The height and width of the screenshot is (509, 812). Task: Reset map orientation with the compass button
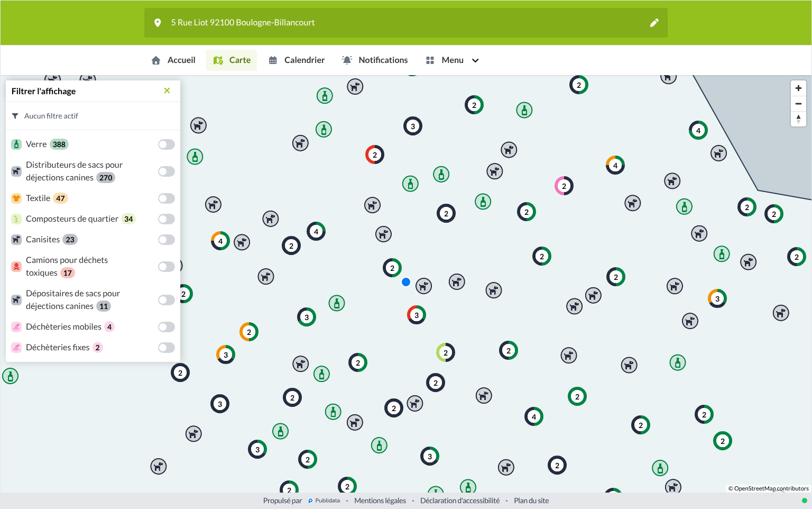point(798,119)
